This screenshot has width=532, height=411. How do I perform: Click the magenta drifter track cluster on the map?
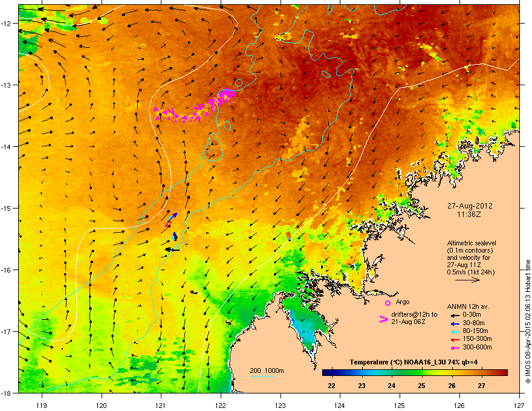coord(195,106)
